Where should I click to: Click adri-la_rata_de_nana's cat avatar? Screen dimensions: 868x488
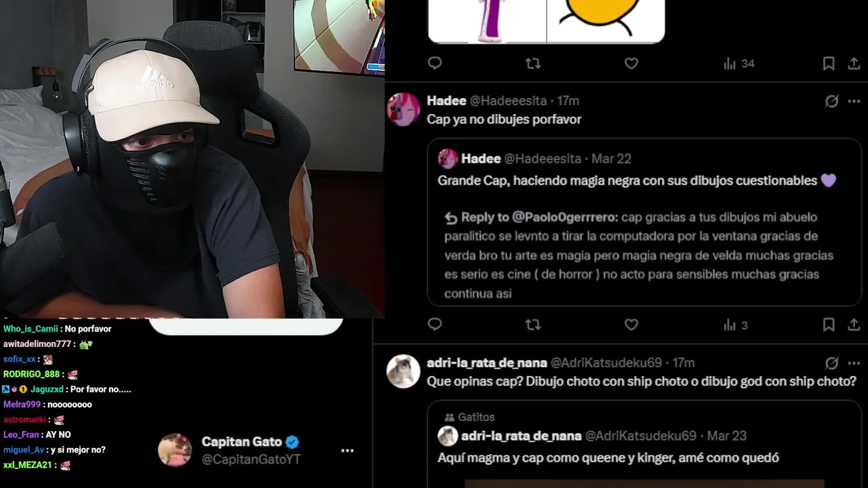pos(403,371)
